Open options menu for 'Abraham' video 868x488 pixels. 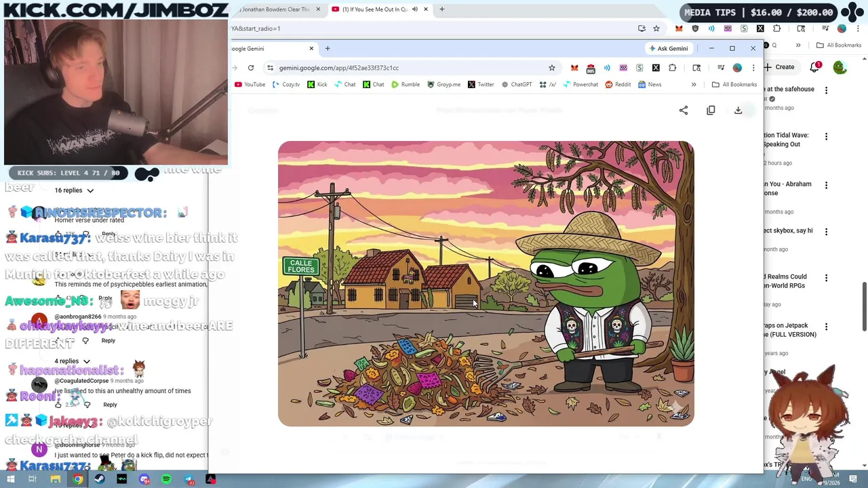coord(826,185)
